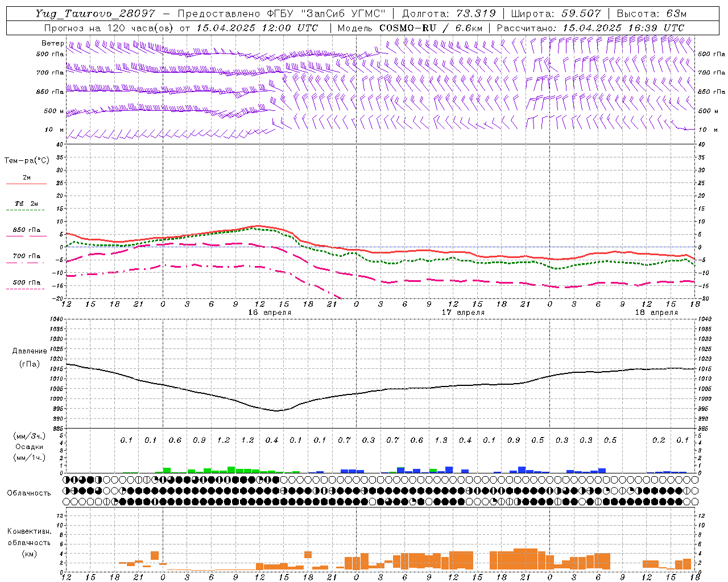This screenshot has height=582, width=728.
Task: Click the 10 м wind level label at left
Action: 55,130
